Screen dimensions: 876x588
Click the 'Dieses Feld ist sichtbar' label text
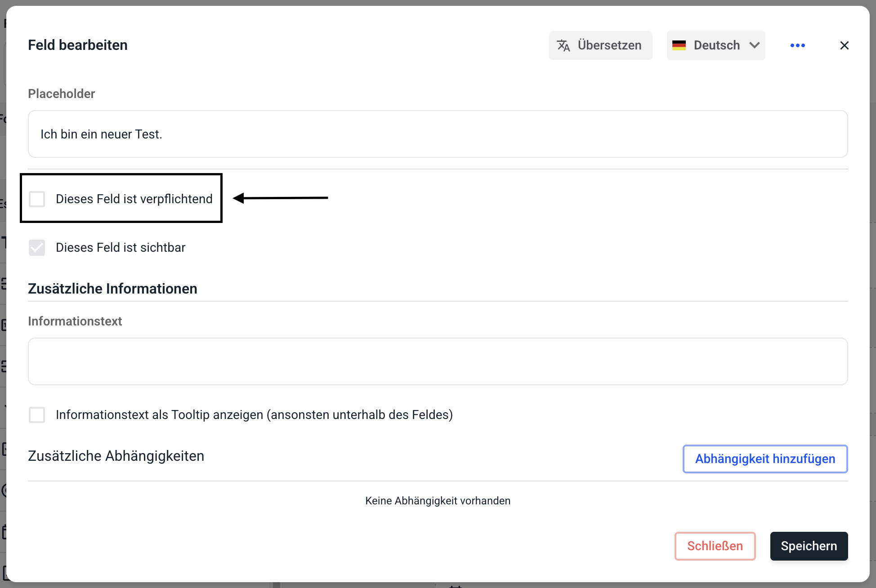pyautogui.click(x=121, y=247)
